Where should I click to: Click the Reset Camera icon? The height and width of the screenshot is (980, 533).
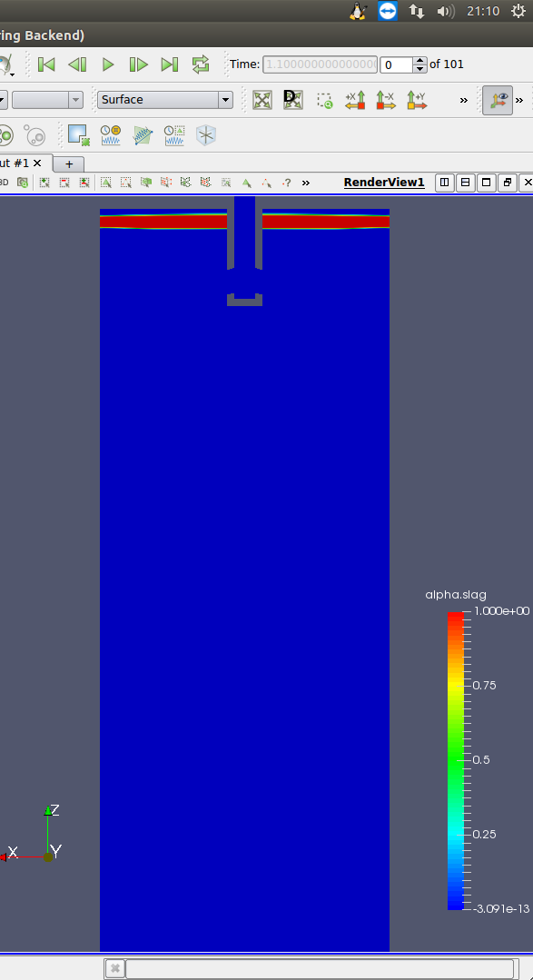[262, 100]
